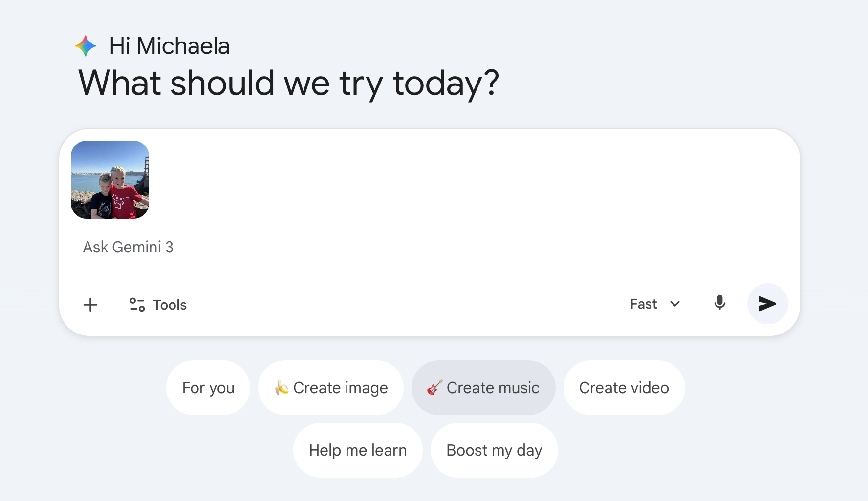Open the Fast model selector
The height and width of the screenshot is (501, 868).
pyautogui.click(x=643, y=304)
